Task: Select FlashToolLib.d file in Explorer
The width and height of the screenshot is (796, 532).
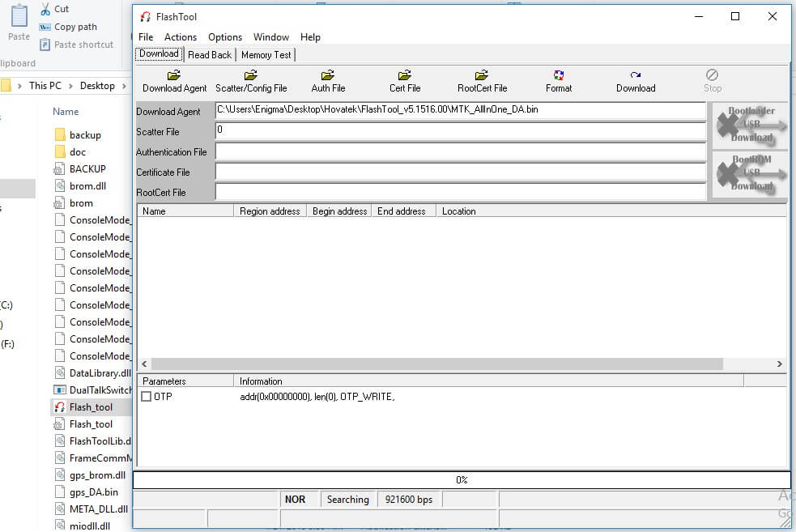Action: [93, 441]
